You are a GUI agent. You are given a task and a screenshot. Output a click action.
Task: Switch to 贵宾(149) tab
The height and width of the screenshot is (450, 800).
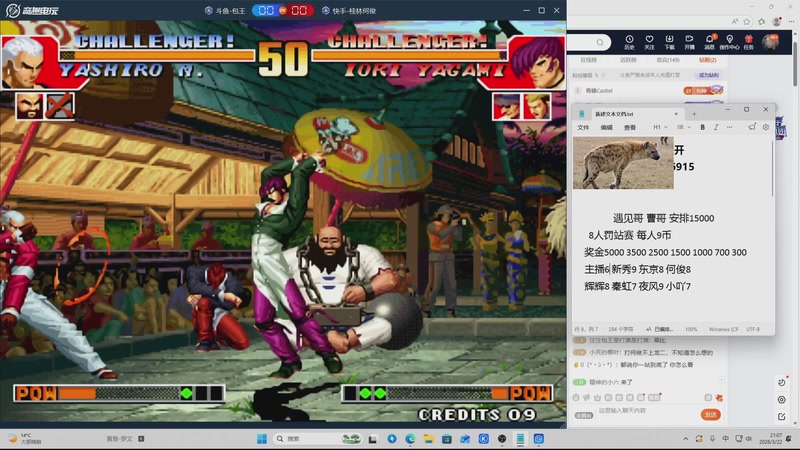[x=668, y=60]
